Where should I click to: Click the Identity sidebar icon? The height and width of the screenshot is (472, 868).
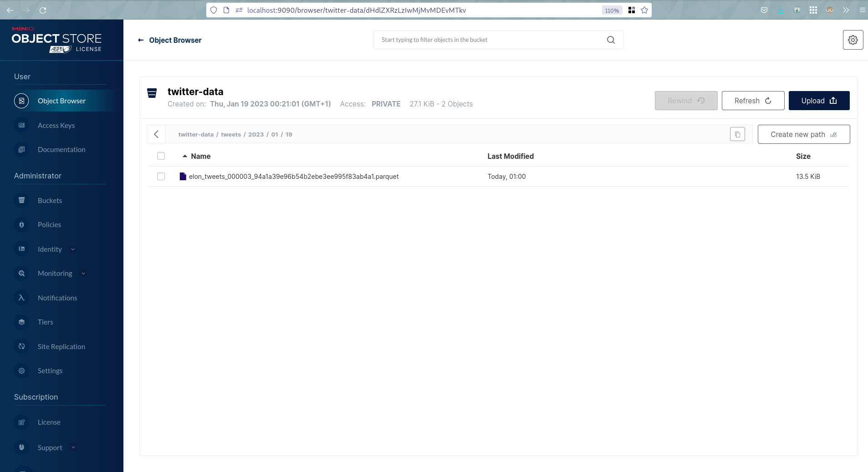(21, 249)
